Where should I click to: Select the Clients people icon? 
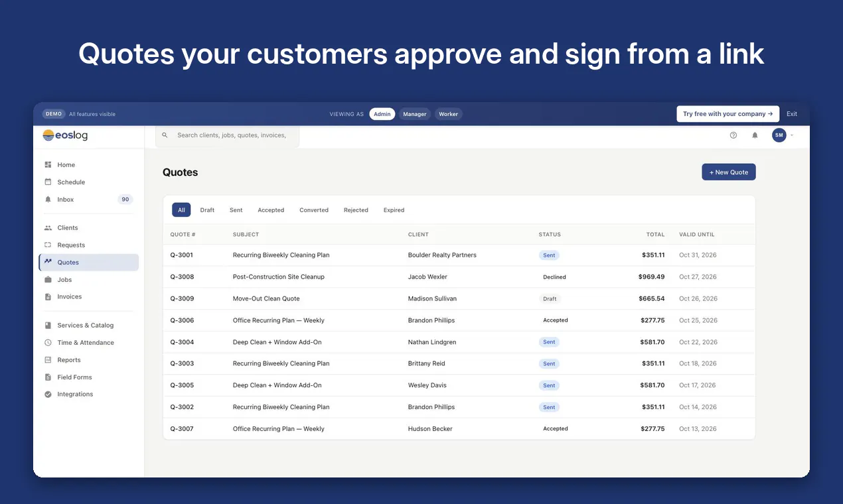tap(48, 227)
